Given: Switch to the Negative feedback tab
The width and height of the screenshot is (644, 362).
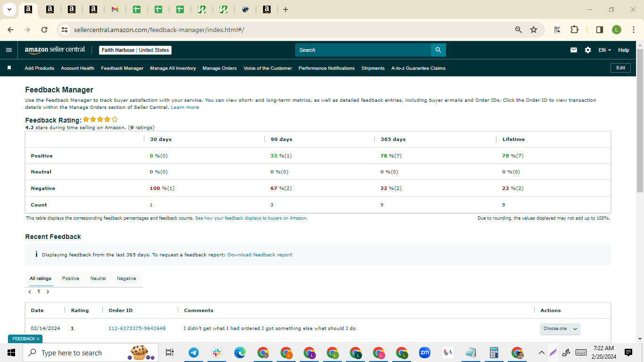Looking at the screenshot, I should pyautogui.click(x=126, y=279).
